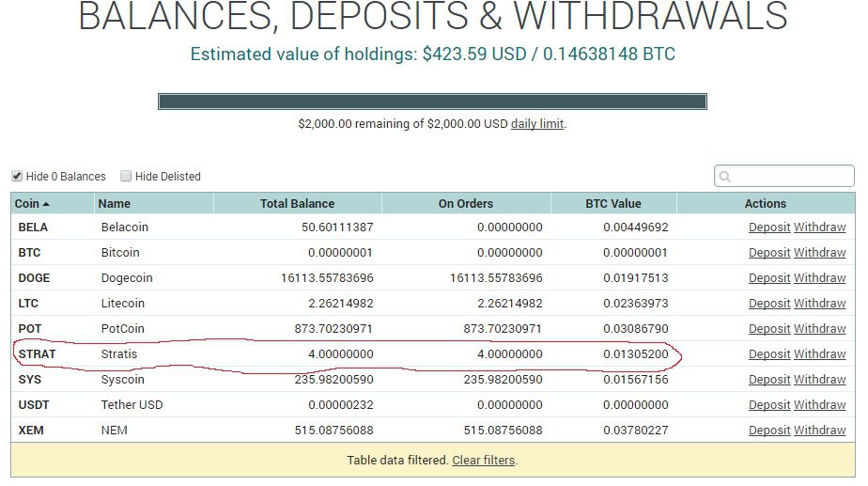Select the SYS coin symbol
The width and height of the screenshot is (868, 486).
coord(30,380)
